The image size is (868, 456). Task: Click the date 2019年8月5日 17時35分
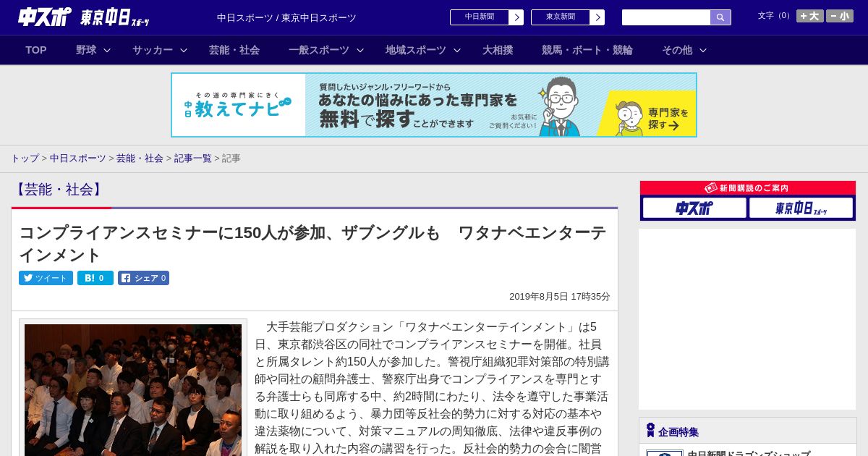[560, 297]
